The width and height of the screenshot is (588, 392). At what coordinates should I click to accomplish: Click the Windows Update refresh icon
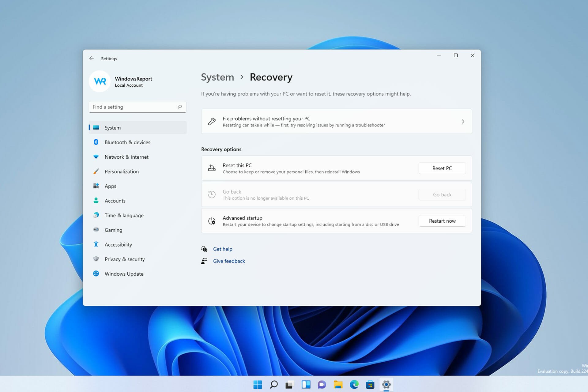pos(96,273)
